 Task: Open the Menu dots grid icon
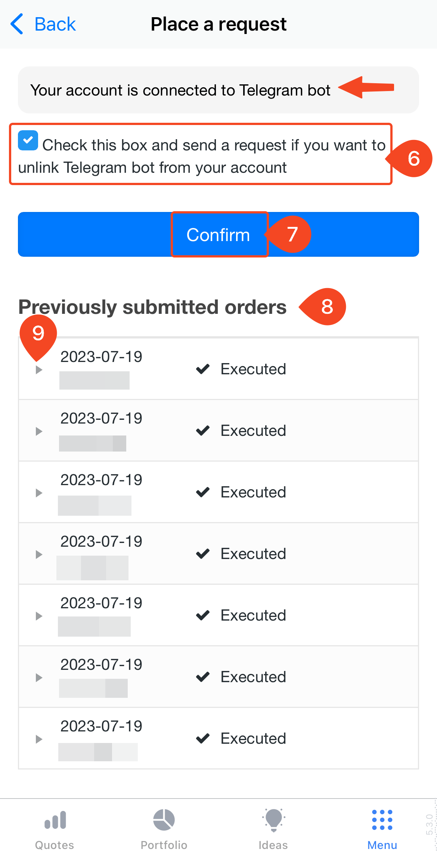[x=382, y=820]
